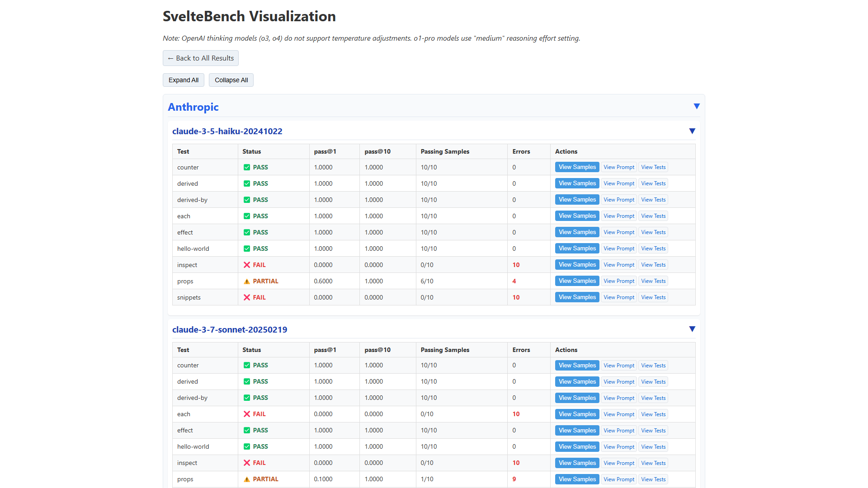View Samples for sonnet hello-world test

[x=577, y=447]
